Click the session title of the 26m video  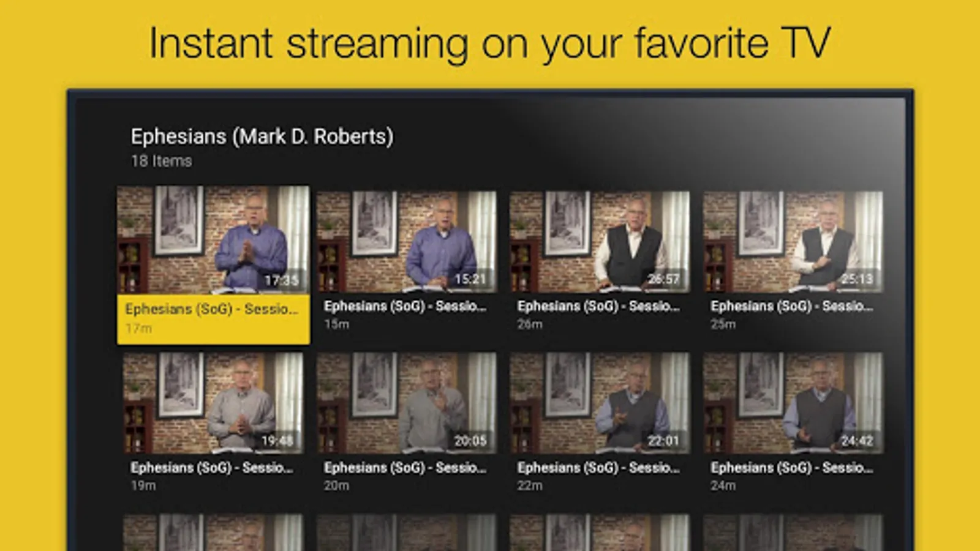pos(598,306)
